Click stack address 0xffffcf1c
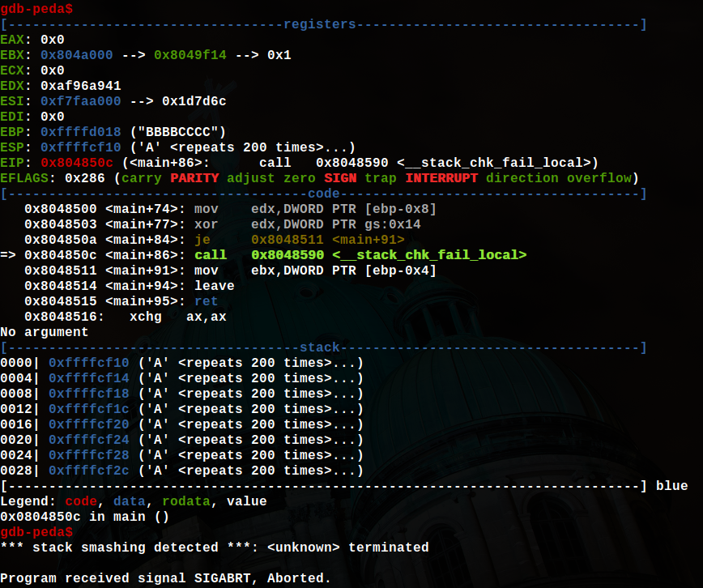Screen dimensions: 703x588 click(89, 409)
